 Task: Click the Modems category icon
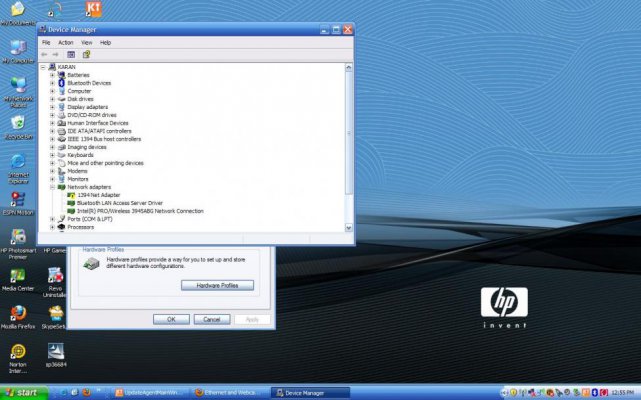pyautogui.click(x=61, y=171)
